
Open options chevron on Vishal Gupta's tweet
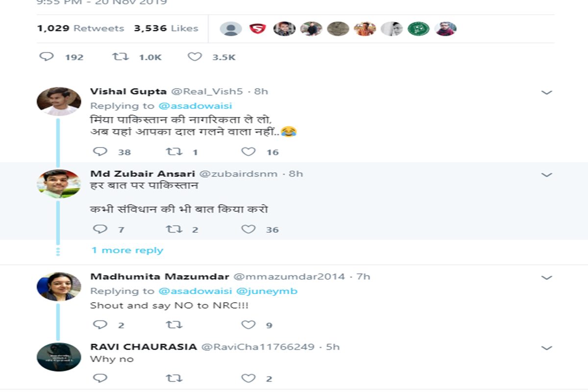(x=546, y=92)
